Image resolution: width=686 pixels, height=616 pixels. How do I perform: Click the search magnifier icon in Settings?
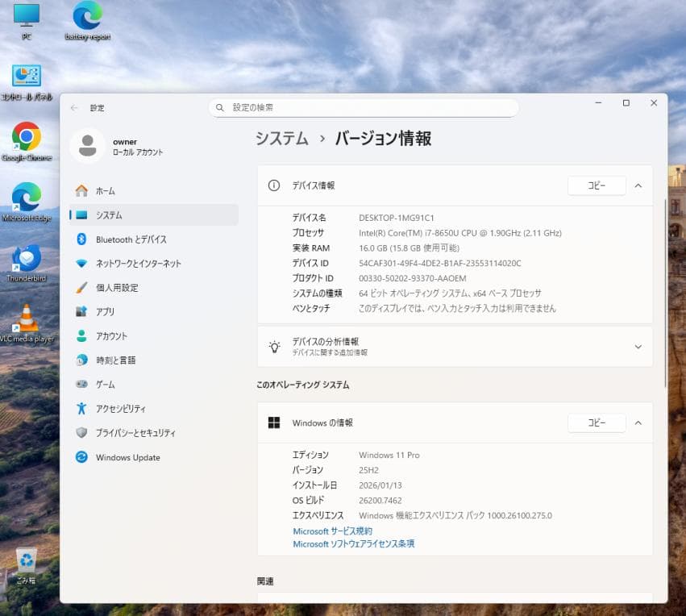[x=220, y=107]
